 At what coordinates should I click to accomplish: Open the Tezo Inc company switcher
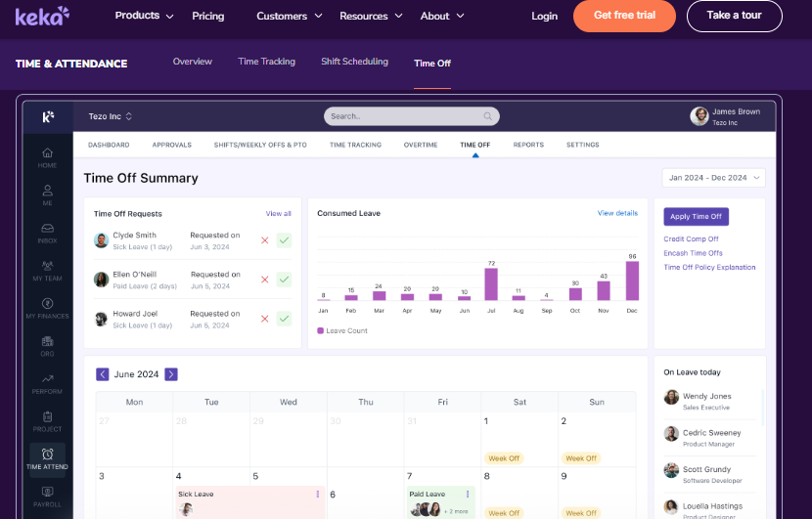[x=111, y=116]
